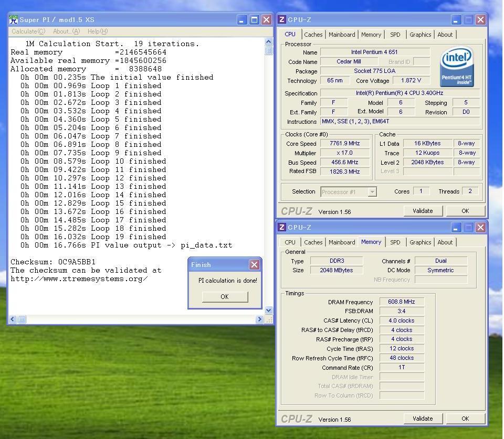This screenshot has height=439, width=504.
Task: Click the Intel Pentium 4 HT logo
Action: tap(457, 67)
